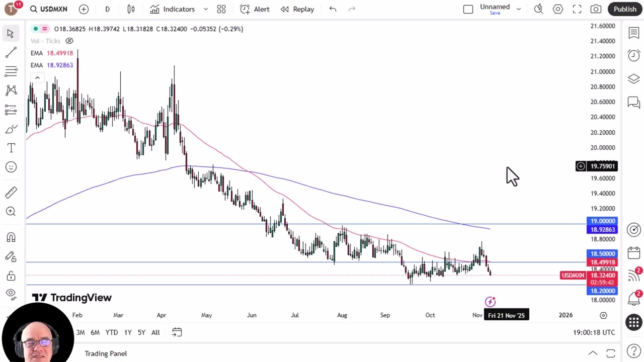Expand the bottom panel chevron

click(x=593, y=353)
